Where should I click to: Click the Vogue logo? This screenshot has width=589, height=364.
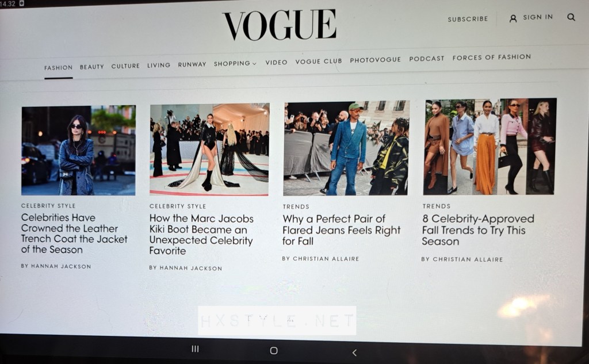point(280,25)
